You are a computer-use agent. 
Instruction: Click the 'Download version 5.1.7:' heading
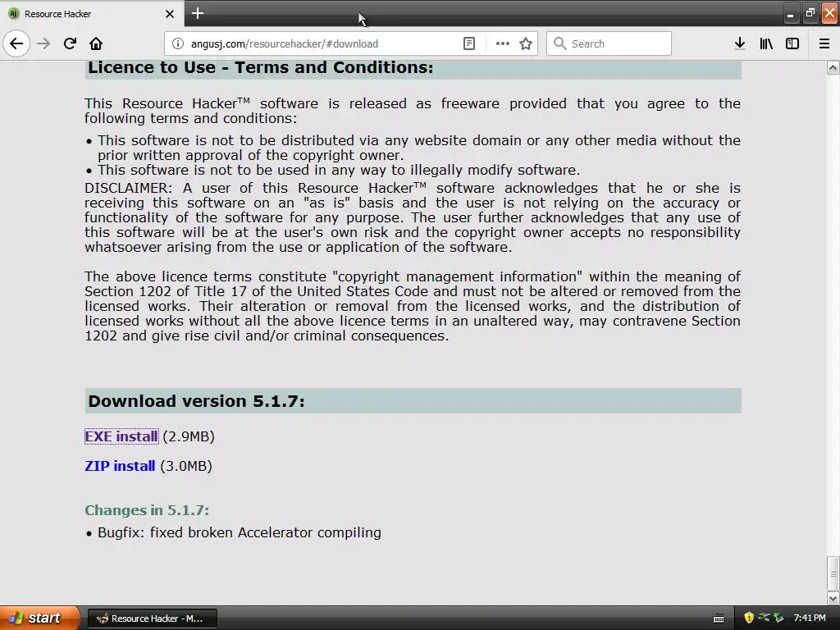196,401
